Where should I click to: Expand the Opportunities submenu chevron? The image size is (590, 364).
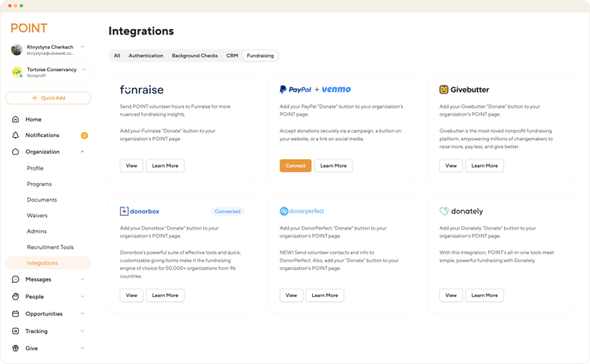[82, 313]
